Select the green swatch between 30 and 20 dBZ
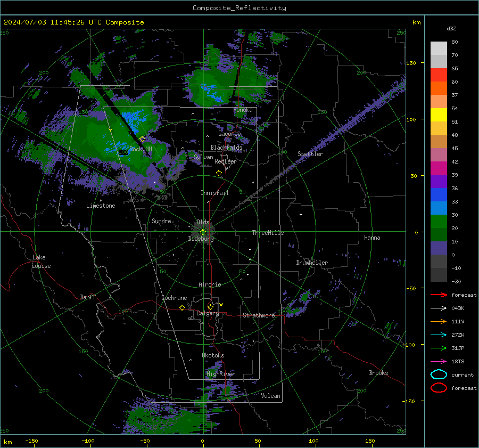Image resolution: width=479 pixels, height=448 pixels. (439, 222)
